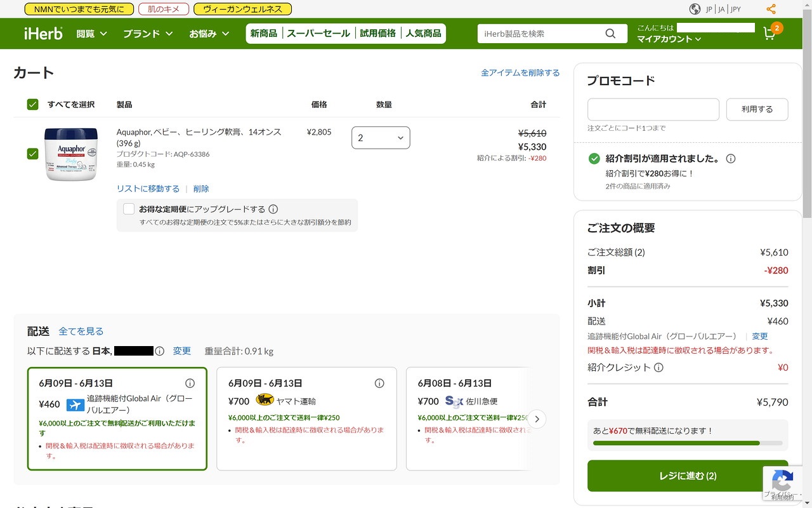
Task: Click the free shipping progress bar
Action: (x=688, y=443)
